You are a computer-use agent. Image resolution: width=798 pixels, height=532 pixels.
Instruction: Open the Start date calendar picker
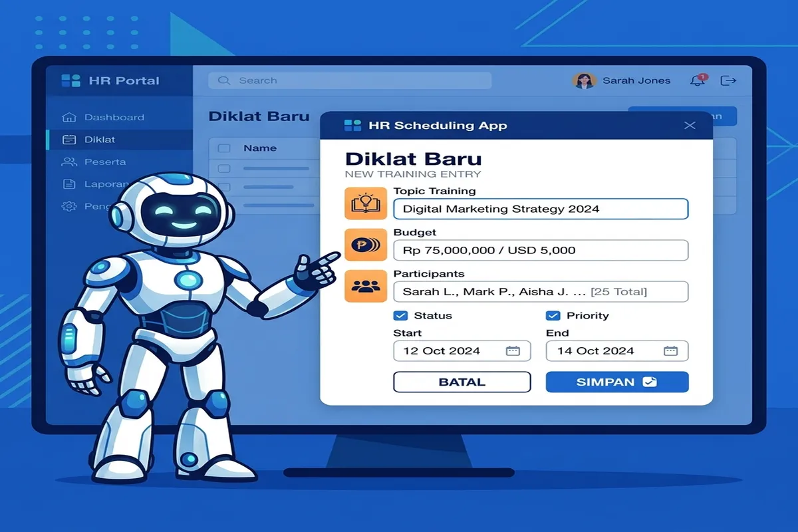click(x=513, y=351)
